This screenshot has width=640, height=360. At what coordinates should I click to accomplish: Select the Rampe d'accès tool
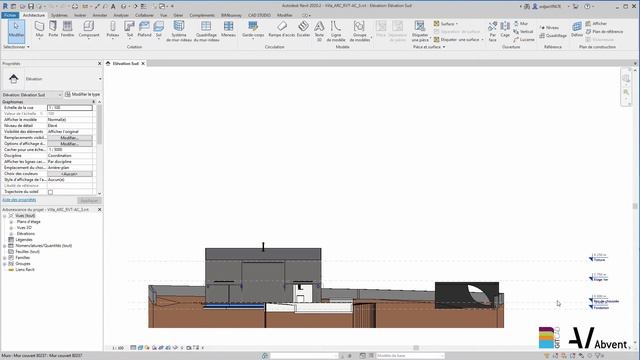click(282, 29)
